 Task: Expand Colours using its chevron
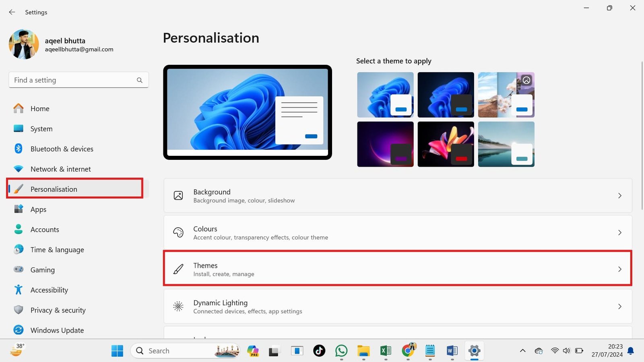click(x=620, y=233)
